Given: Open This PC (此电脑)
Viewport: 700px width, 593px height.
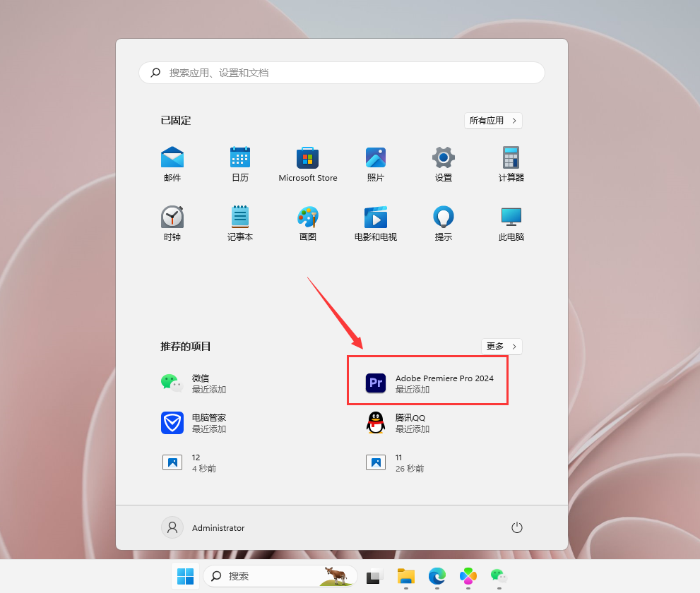Looking at the screenshot, I should coord(511,224).
